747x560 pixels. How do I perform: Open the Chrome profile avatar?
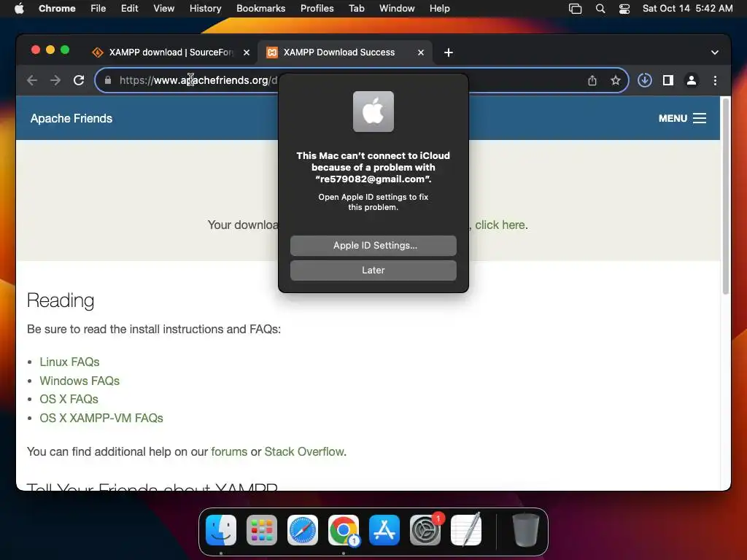[x=692, y=80]
